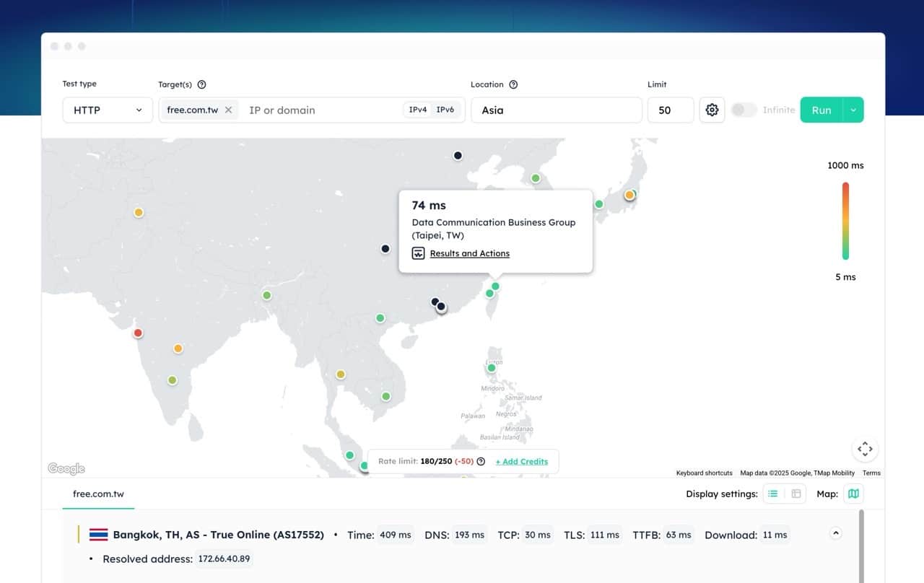Remove the free.com.tw target tag

(x=228, y=110)
